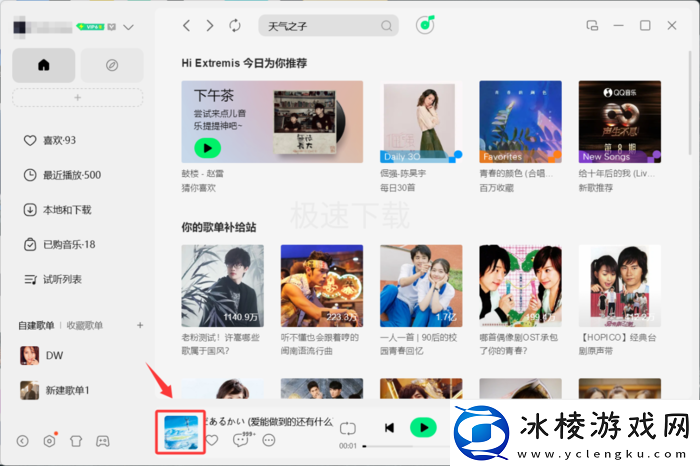Open the Favorites playlist cover
Image resolution: width=700 pixels, height=466 pixels.
[521, 122]
